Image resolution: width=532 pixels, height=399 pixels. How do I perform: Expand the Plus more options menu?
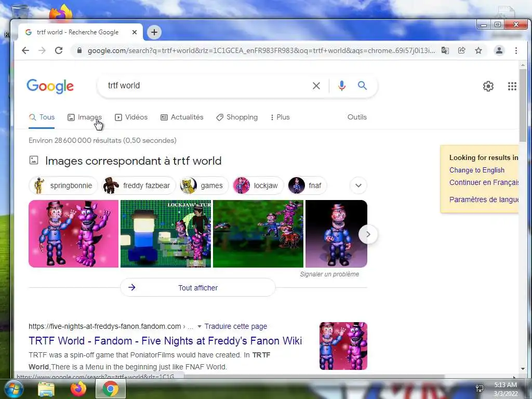280,117
